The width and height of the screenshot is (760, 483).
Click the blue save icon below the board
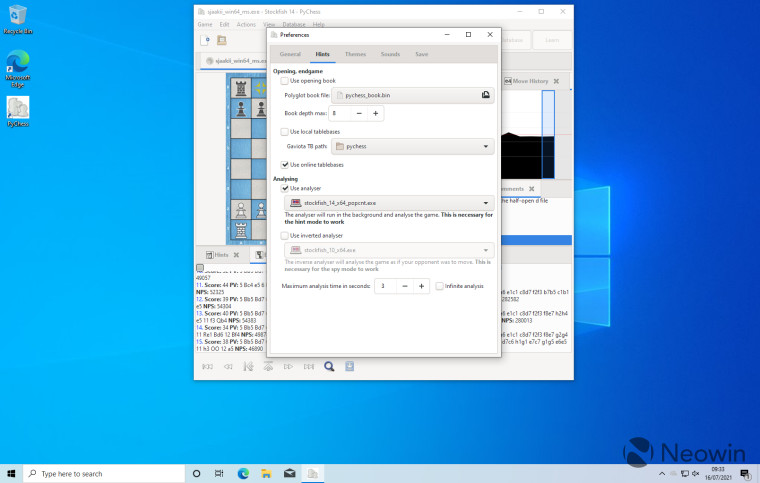click(349, 366)
